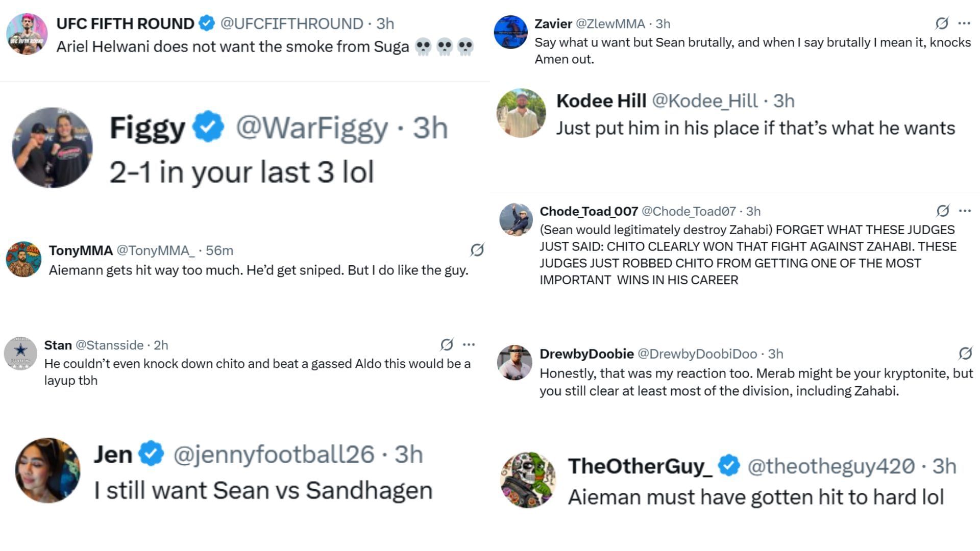Screen dimensions: 980x551
Task: Open the @Kodee_Hill profile handle
Action: [x=705, y=101]
